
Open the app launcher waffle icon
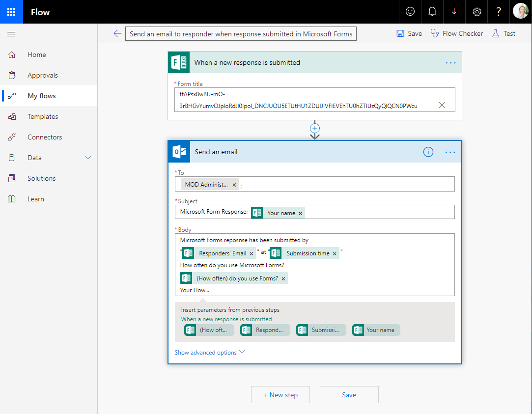12,12
